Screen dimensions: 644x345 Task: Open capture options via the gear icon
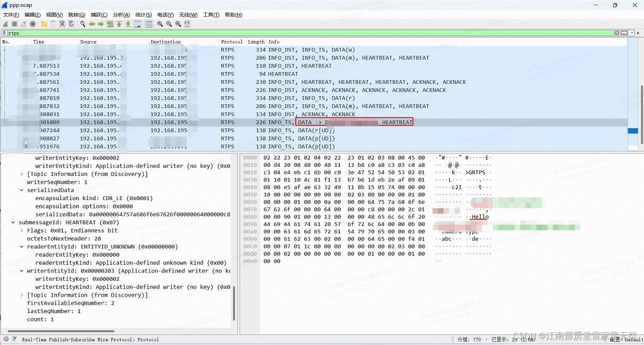(32, 24)
